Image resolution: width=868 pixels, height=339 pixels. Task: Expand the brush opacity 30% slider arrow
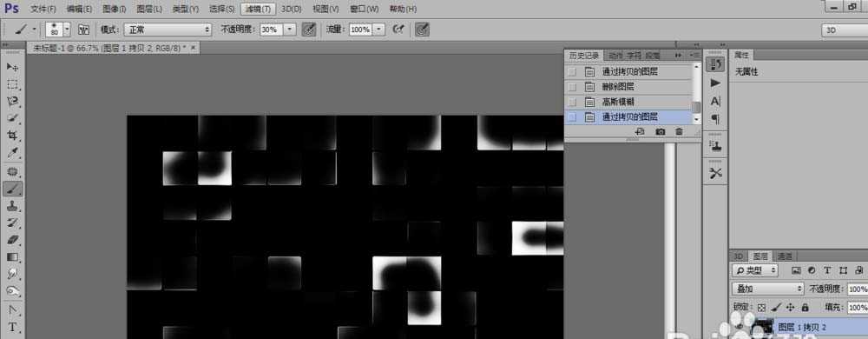pyautogui.click(x=291, y=30)
